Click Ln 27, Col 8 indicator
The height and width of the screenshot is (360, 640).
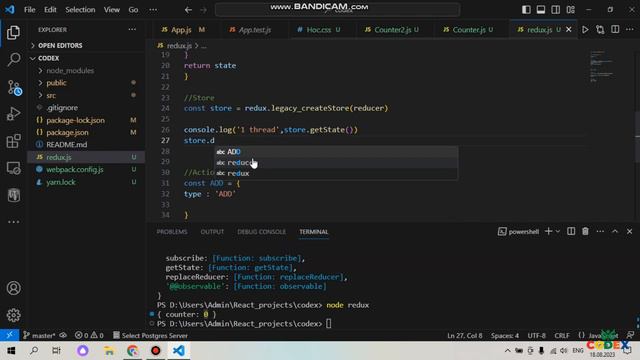click(x=464, y=336)
